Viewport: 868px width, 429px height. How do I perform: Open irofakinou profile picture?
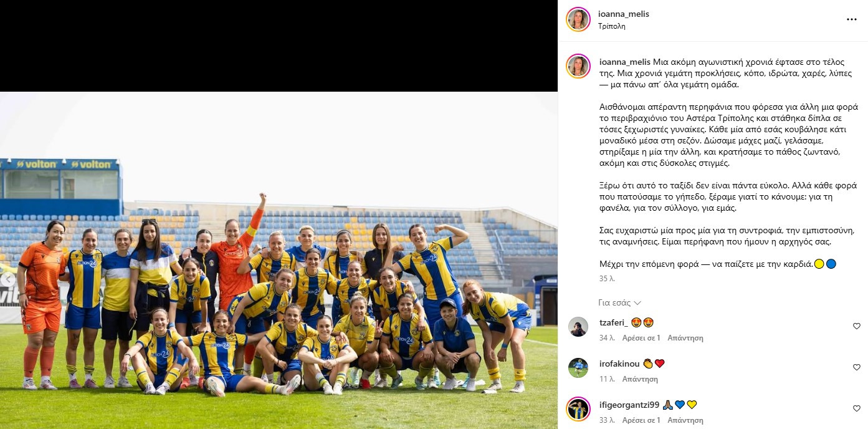[578, 368]
